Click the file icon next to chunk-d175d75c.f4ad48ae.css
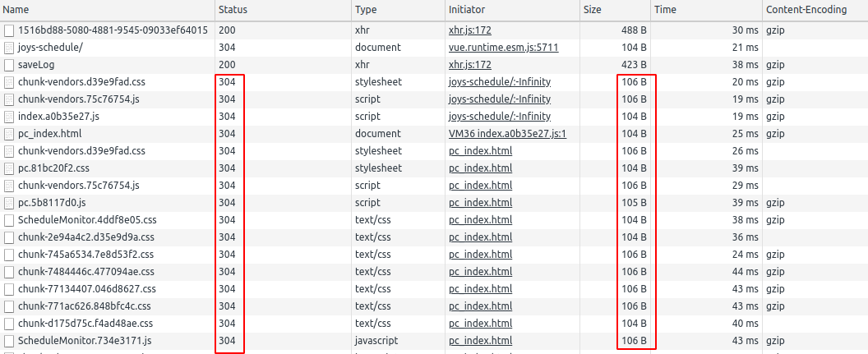Screen dimensions: 868x354 click(9, 324)
